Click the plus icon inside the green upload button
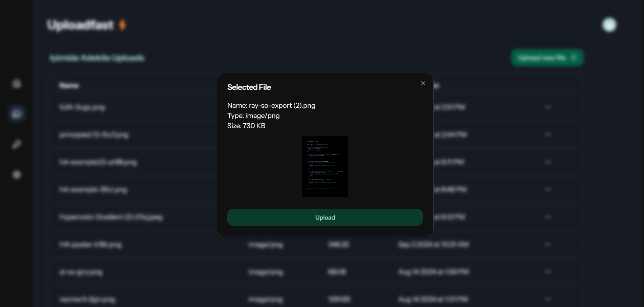This screenshot has height=307, width=644. (x=574, y=58)
